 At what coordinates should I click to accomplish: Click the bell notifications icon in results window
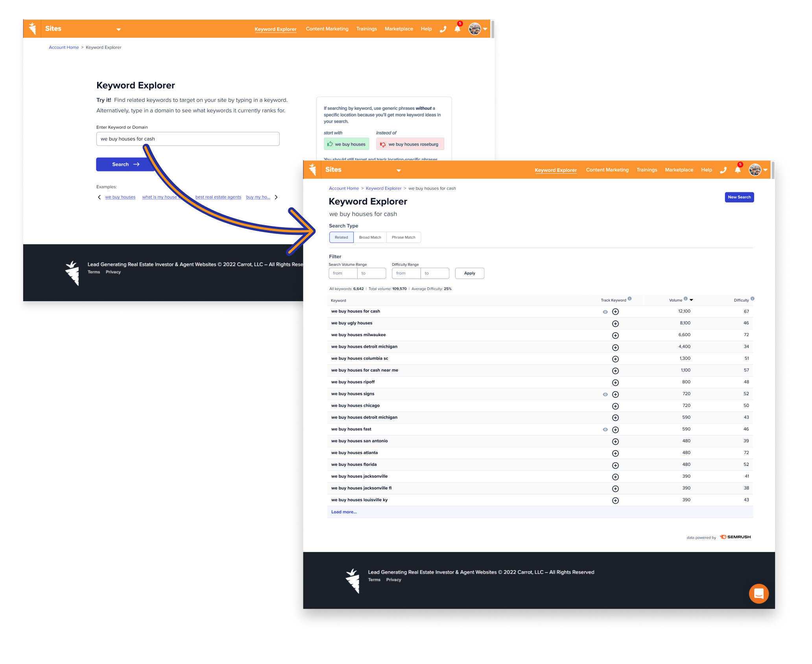pos(738,170)
